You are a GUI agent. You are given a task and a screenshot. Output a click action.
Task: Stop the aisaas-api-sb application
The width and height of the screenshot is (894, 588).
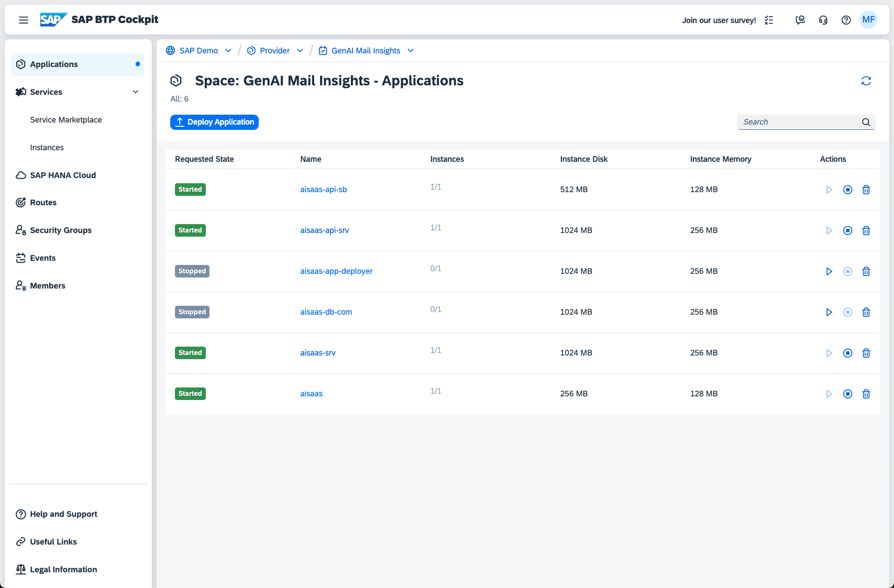coord(848,190)
